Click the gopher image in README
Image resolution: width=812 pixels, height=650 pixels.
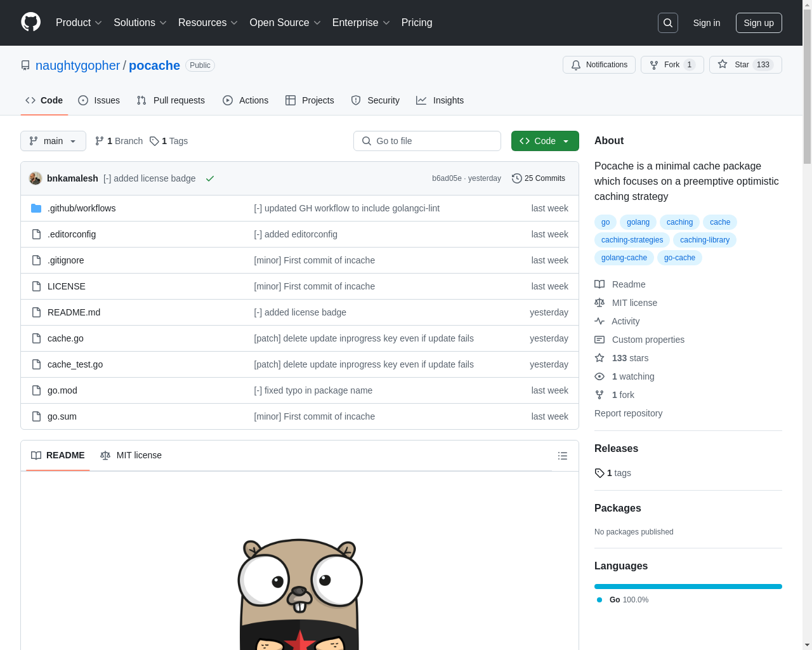pyautogui.click(x=299, y=594)
